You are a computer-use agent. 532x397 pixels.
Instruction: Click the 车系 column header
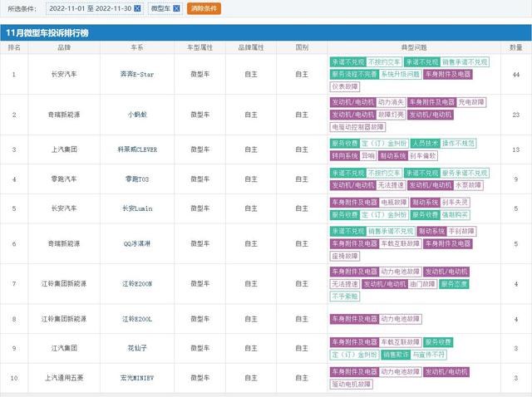pyautogui.click(x=137, y=47)
